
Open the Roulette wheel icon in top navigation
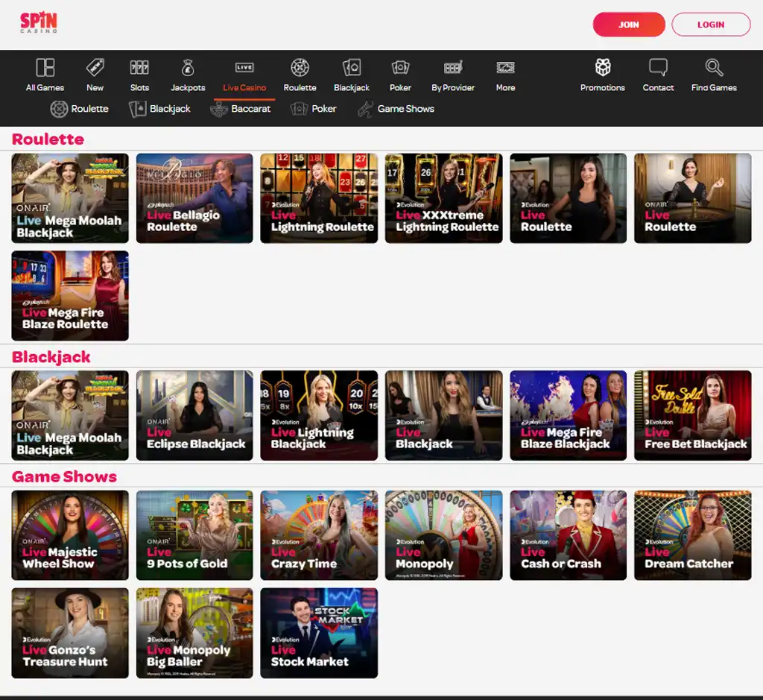click(300, 67)
